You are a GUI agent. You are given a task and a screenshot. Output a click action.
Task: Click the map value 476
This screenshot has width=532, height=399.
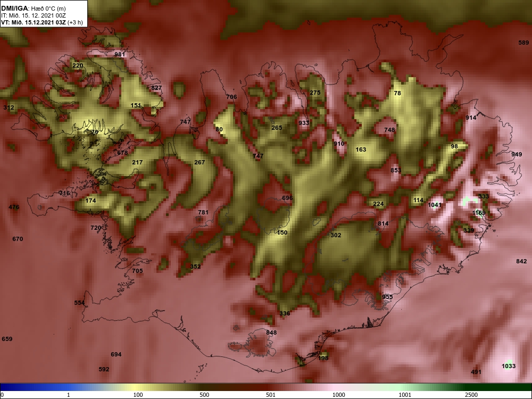14,207
